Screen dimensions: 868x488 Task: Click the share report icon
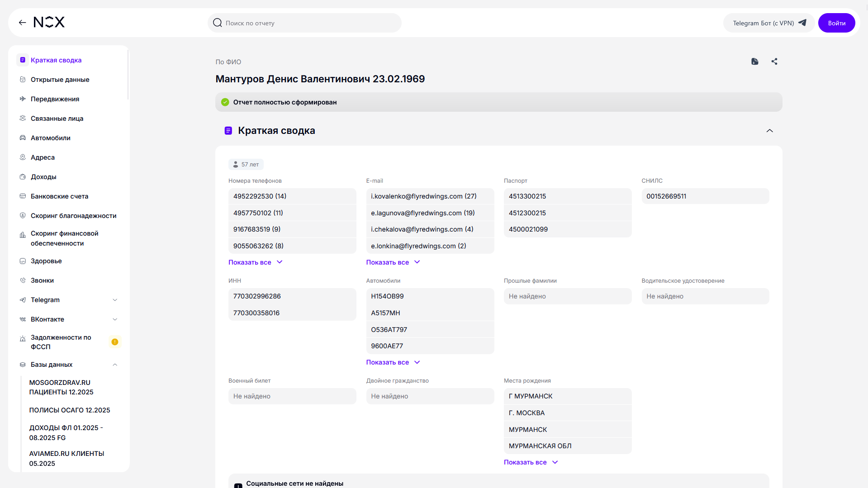coord(774,62)
